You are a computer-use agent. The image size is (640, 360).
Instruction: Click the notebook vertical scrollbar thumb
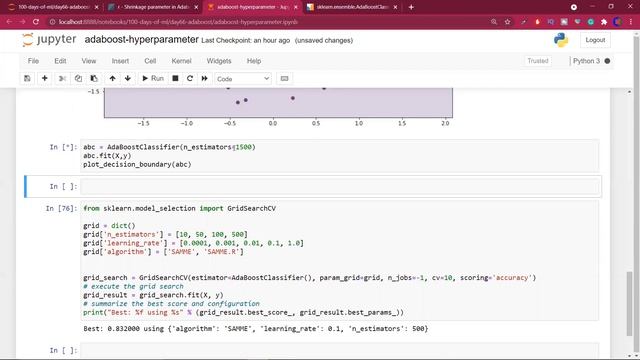tap(629, 303)
